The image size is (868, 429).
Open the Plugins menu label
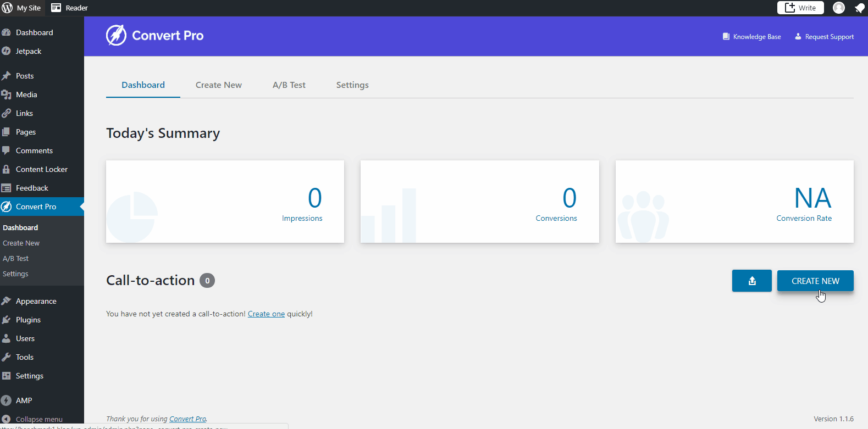28,320
